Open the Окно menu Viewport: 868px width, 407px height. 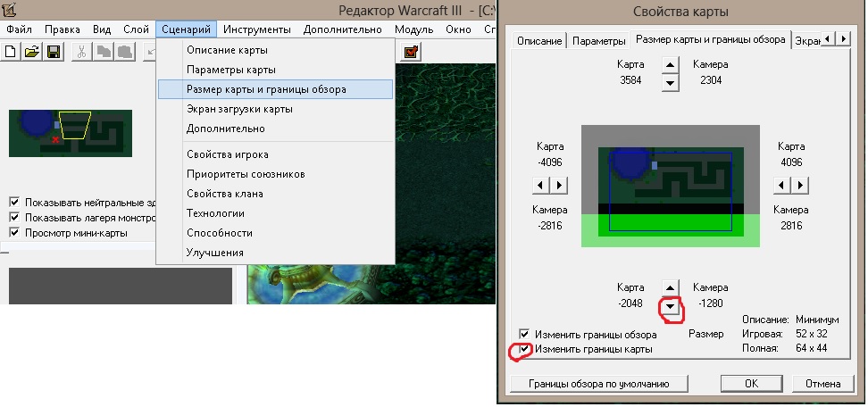[x=458, y=29]
